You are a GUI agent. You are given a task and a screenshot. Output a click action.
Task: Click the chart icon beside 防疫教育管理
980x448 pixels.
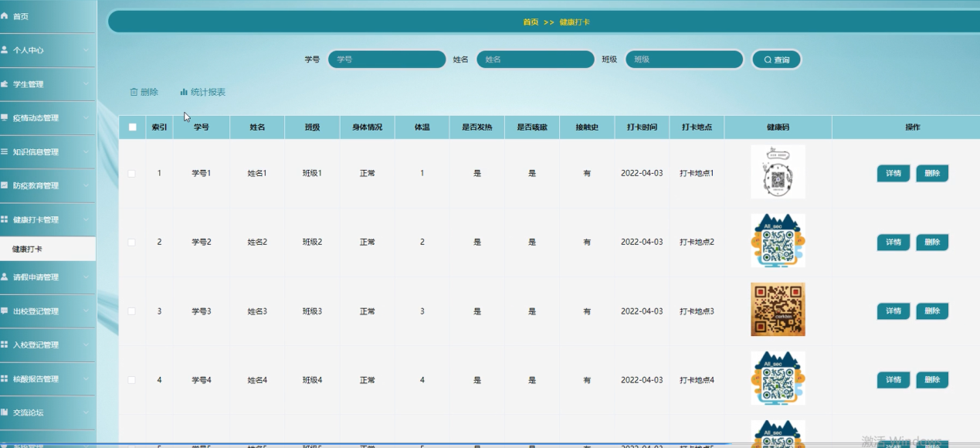[4, 185]
